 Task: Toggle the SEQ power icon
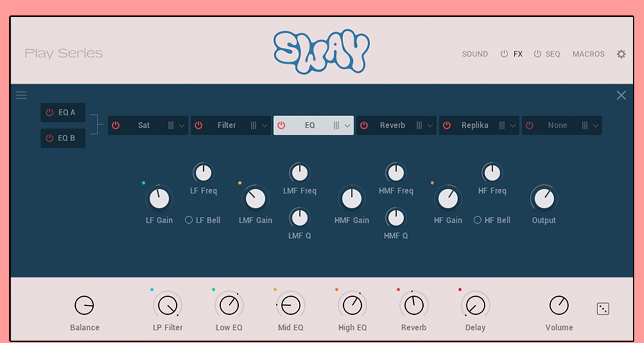tap(537, 54)
